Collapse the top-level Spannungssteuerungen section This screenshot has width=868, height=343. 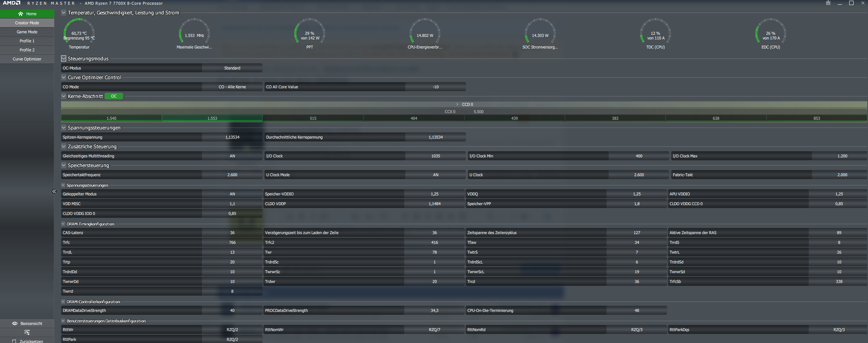click(64, 127)
